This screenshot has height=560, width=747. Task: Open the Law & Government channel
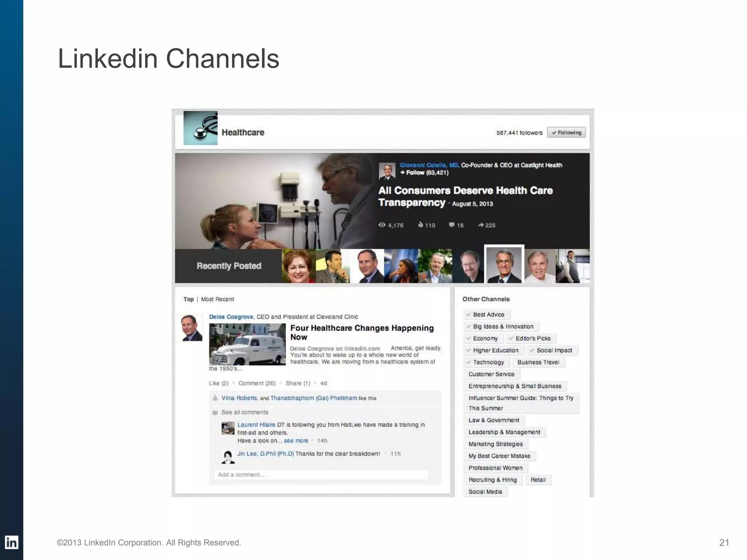point(494,420)
